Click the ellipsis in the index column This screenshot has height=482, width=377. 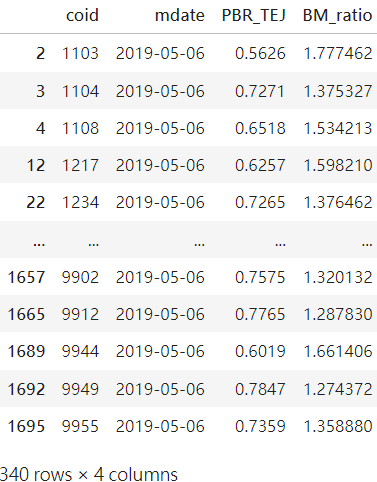click(39, 244)
